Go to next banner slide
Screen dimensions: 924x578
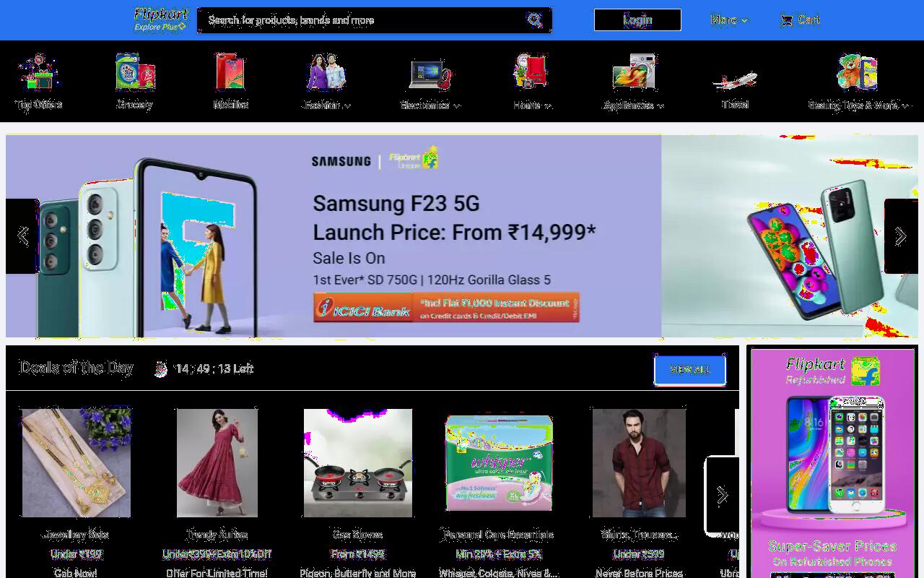[x=901, y=236]
